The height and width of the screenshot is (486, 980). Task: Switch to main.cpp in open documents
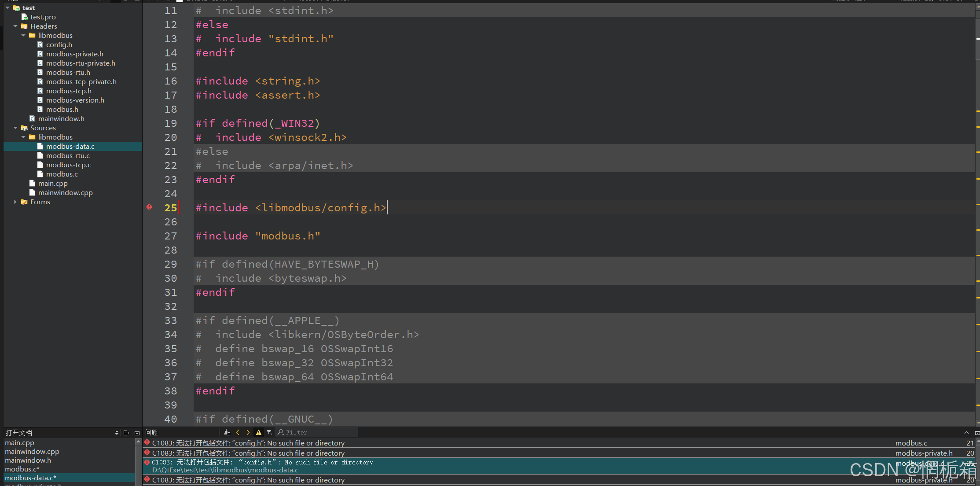point(19,442)
